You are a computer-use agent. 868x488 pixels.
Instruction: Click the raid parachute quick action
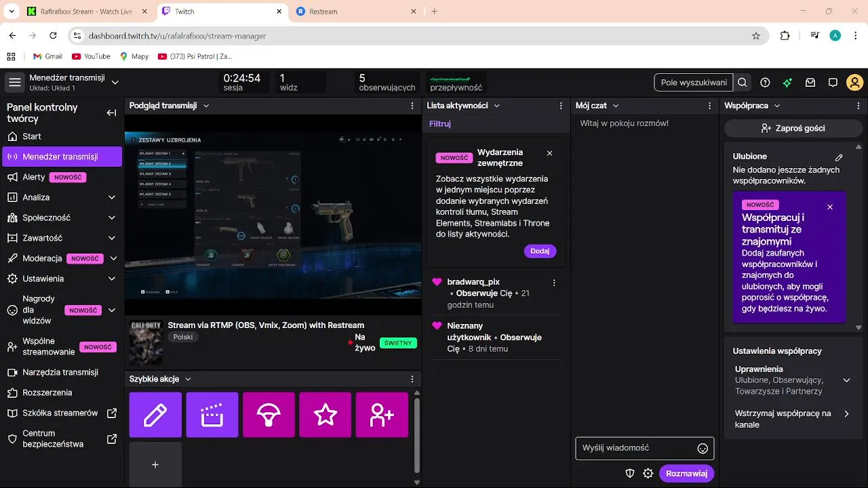tap(269, 415)
